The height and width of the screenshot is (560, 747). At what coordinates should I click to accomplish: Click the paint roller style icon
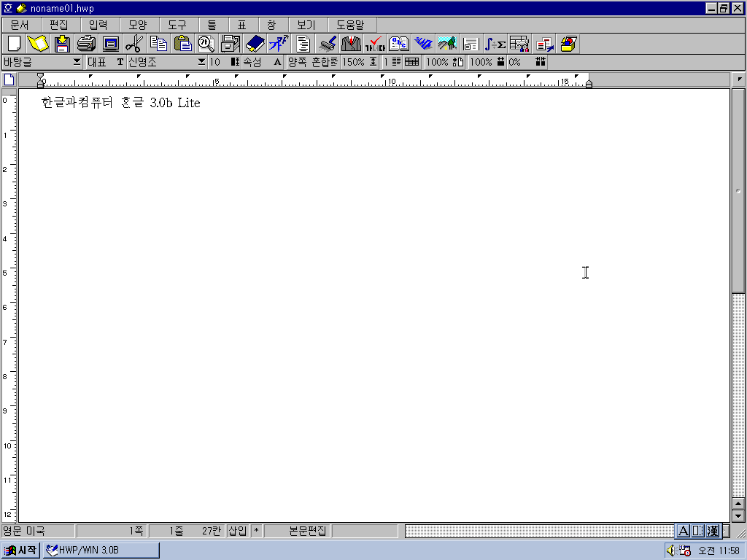point(327,44)
